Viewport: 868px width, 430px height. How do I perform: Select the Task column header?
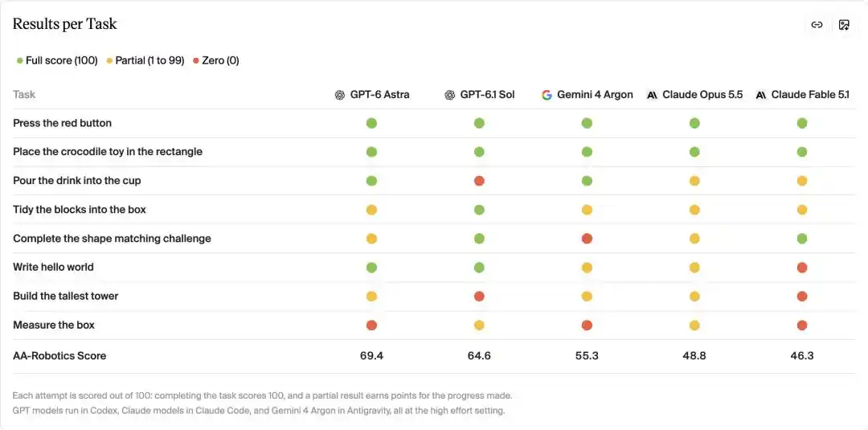point(24,95)
